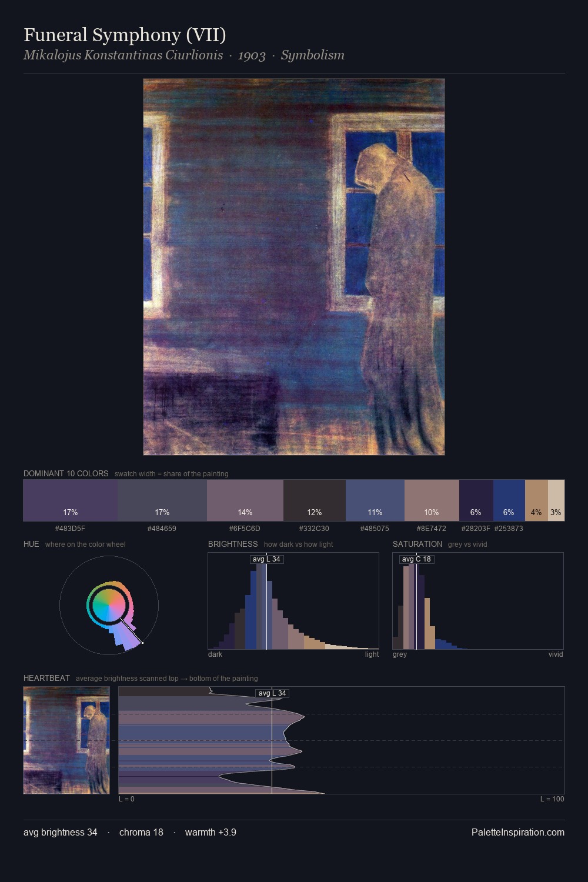Click the 17% swatch labeled #483D5F
588x882 pixels.
pyautogui.click(x=71, y=500)
